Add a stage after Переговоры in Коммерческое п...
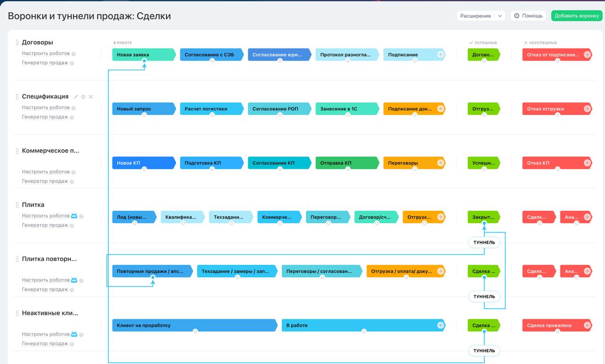The width and height of the screenshot is (605, 364). pos(441,163)
